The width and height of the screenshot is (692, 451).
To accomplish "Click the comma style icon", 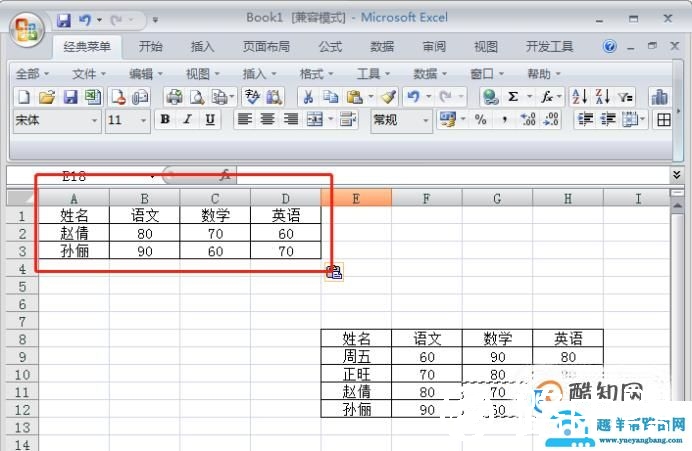I will click(x=504, y=120).
